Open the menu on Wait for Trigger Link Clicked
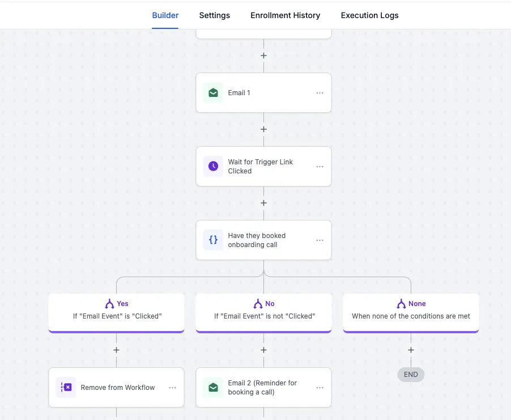The height and width of the screenshot is (420, 511). 320,166
